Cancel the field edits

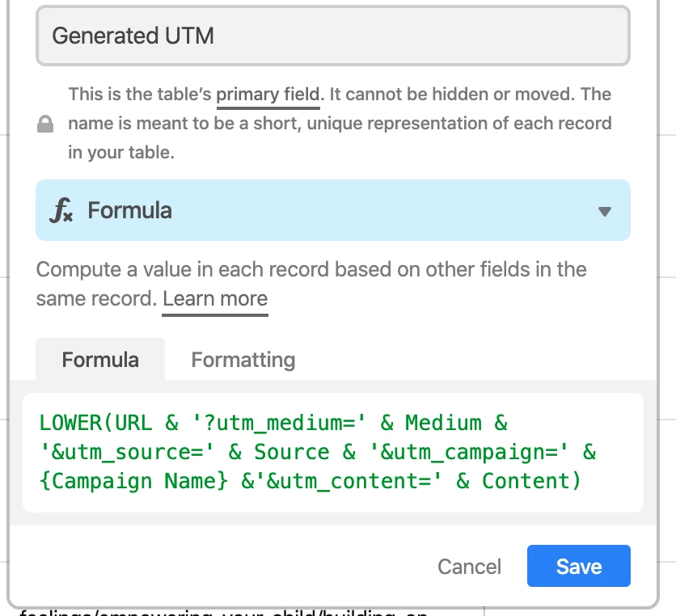469,567
